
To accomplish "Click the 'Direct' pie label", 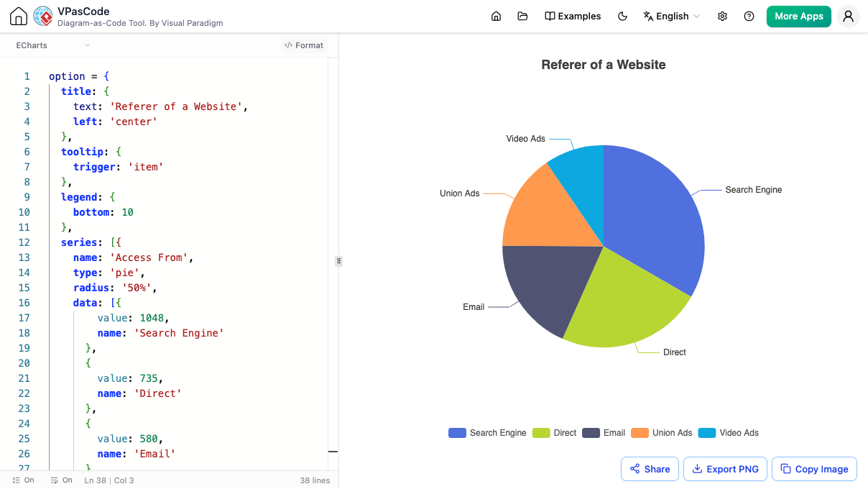I will (675, 352).
